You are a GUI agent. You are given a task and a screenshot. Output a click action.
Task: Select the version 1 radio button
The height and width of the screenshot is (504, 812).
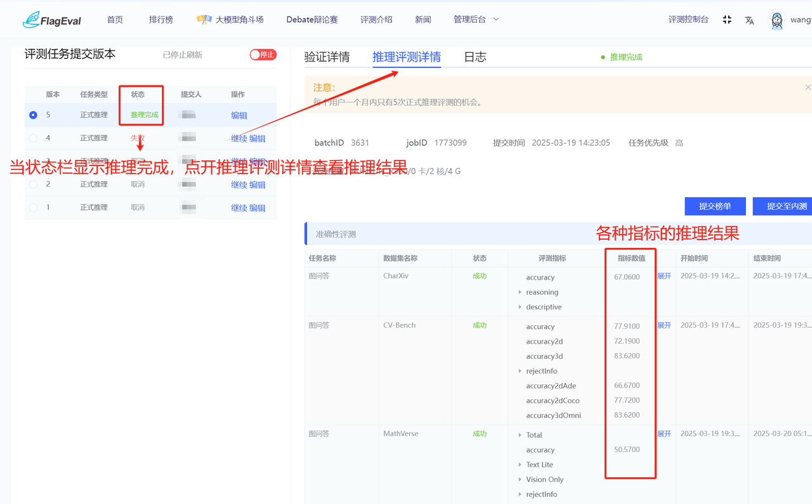(33, 207)
